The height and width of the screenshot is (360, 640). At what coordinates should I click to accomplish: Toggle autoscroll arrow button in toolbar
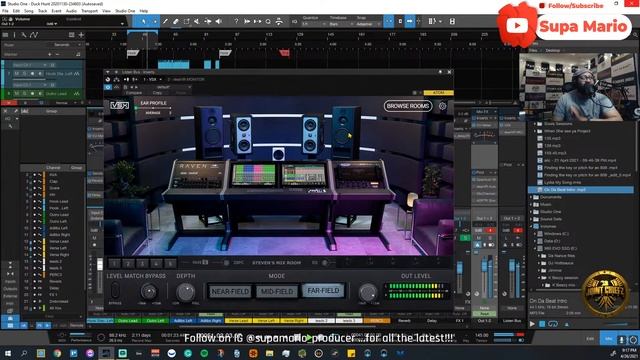[x=409, y=21]
